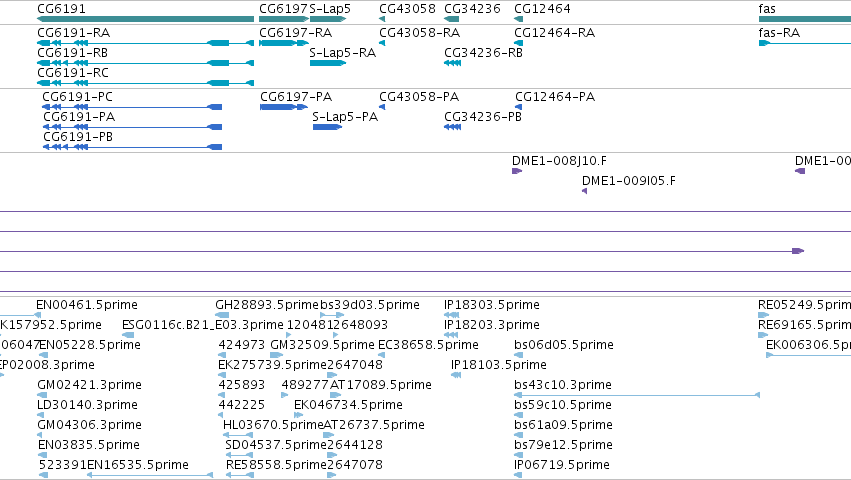851x480 pixels.
Task: Select the RE58558.5prime EST
Action: (x=239, y=475)
